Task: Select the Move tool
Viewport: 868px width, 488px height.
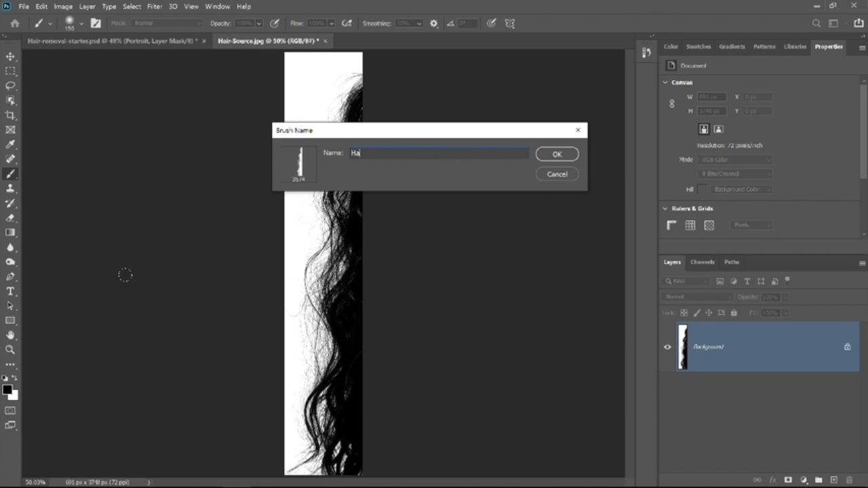Action: pos(10,56)
